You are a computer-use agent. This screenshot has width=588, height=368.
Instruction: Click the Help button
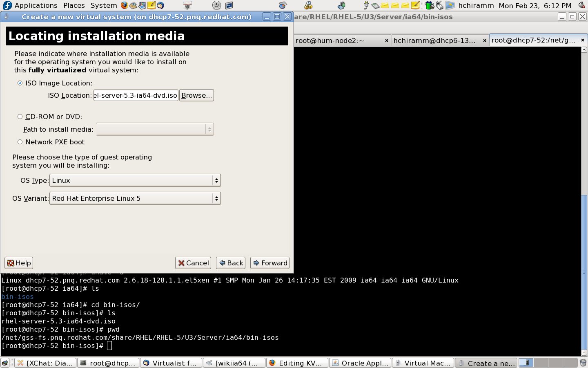(19, 263)
